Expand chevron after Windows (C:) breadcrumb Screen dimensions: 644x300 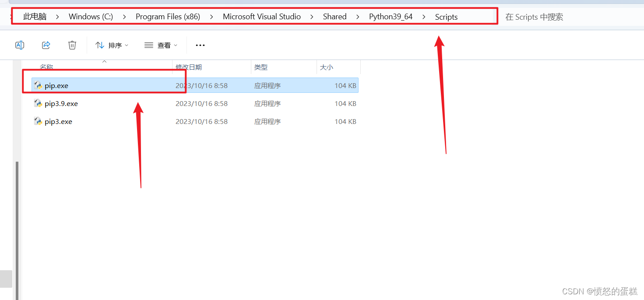(x=124, y=17)
